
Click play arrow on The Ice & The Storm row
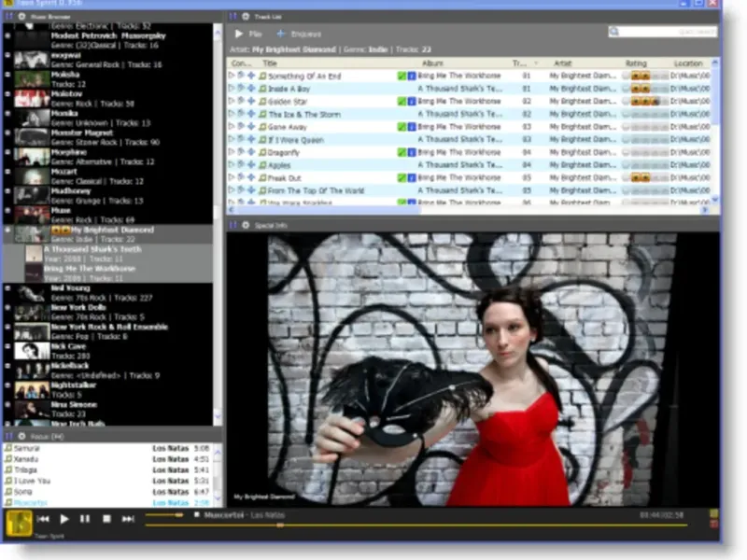click(x=232, y=114)
